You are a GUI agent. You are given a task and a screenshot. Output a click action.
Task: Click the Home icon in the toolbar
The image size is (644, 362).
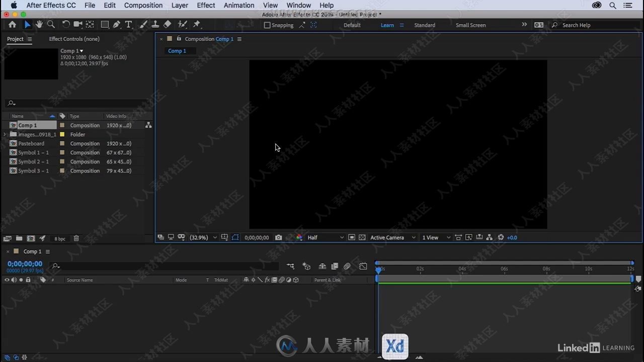pos(12,24)
